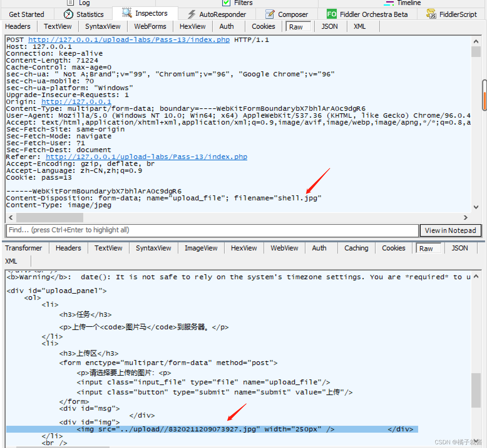The width and height of the screenshot is (487, 448).
Task: Click the View in Notepad button
Action: (x=450, y=230)
